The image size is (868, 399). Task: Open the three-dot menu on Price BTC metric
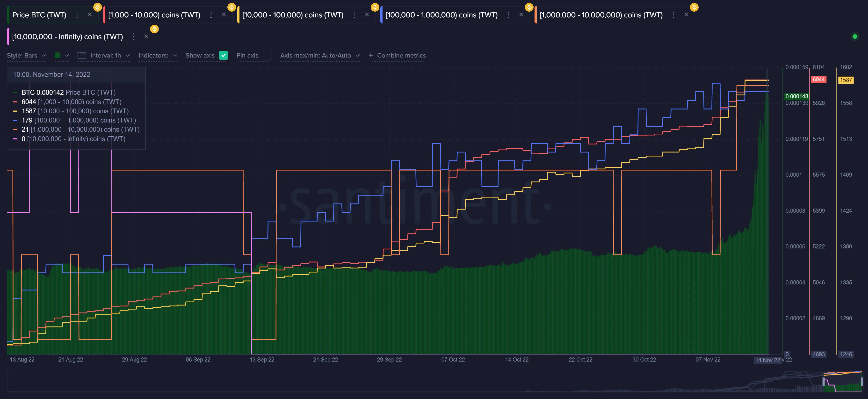[x=77, y=15]
